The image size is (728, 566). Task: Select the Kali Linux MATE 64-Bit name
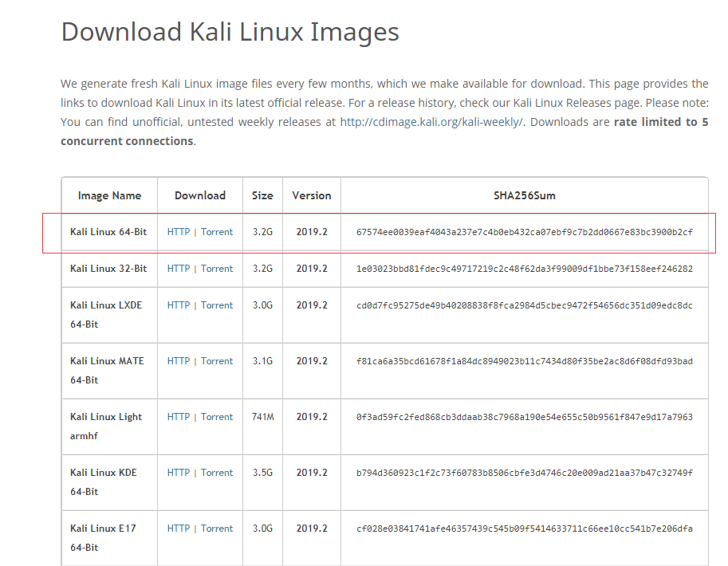(x=108, y=370)
